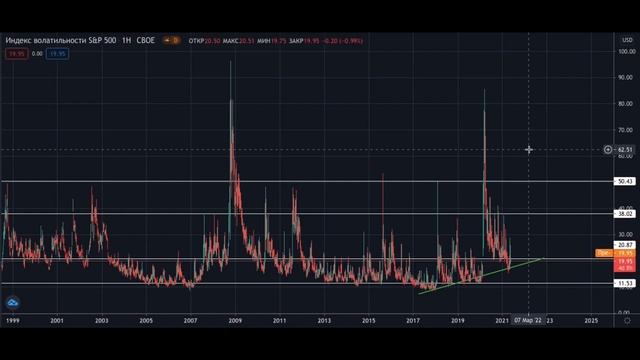
Task: Click the plus icon beside 62.51
Action: click(x=608, y=150)
